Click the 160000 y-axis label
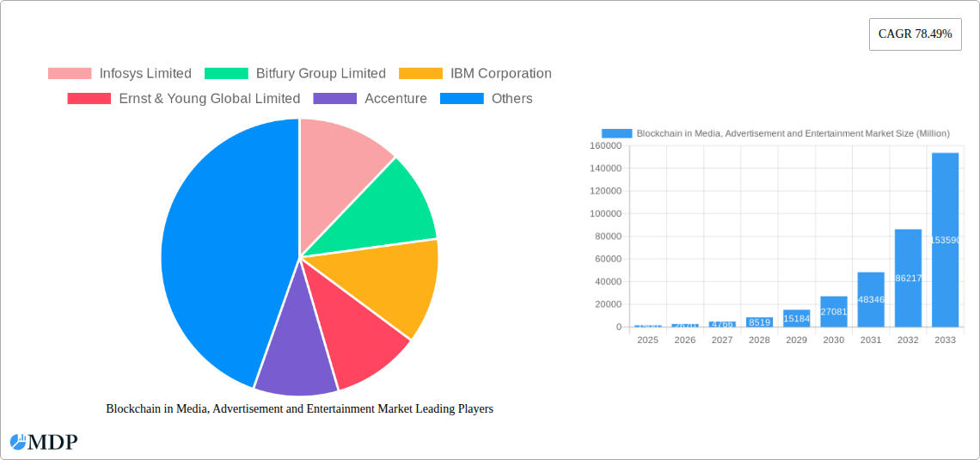Image resolution: width=980 pixels, height=460 pixels. (606, 145)
